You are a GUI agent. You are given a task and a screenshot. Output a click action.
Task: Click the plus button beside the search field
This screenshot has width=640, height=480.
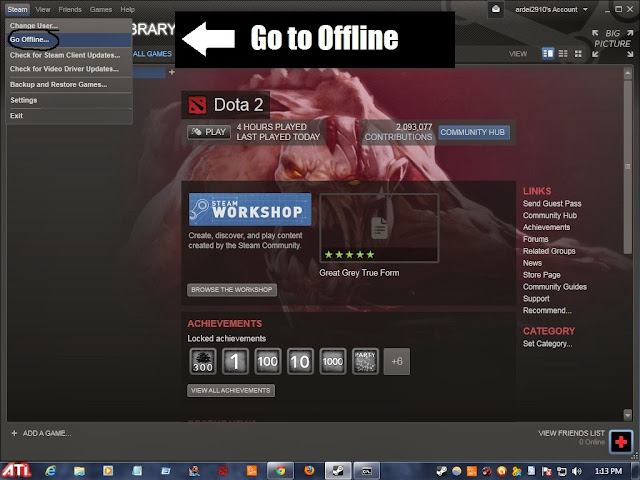pos(172,72)
